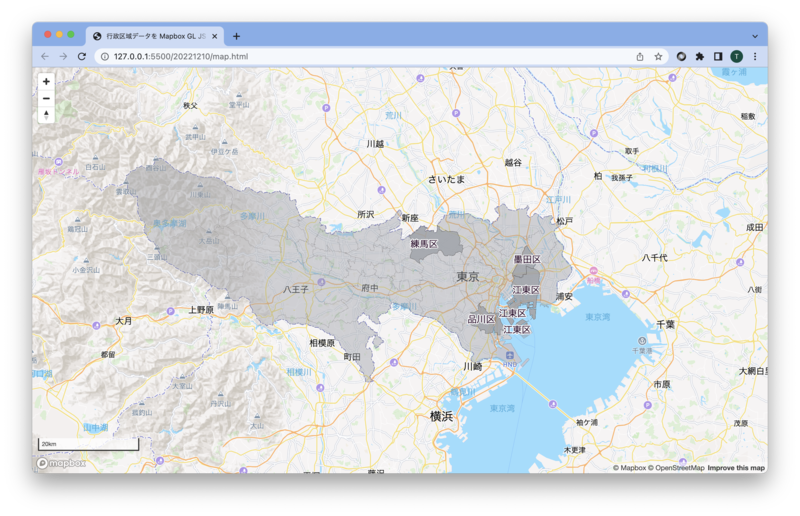Click the 大月 town label
800x516 pixels.
pos(123,321)
